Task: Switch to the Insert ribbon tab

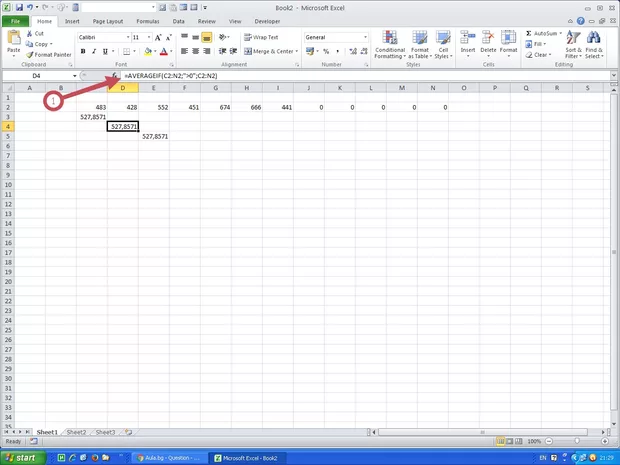Action: tap(72, 21)
